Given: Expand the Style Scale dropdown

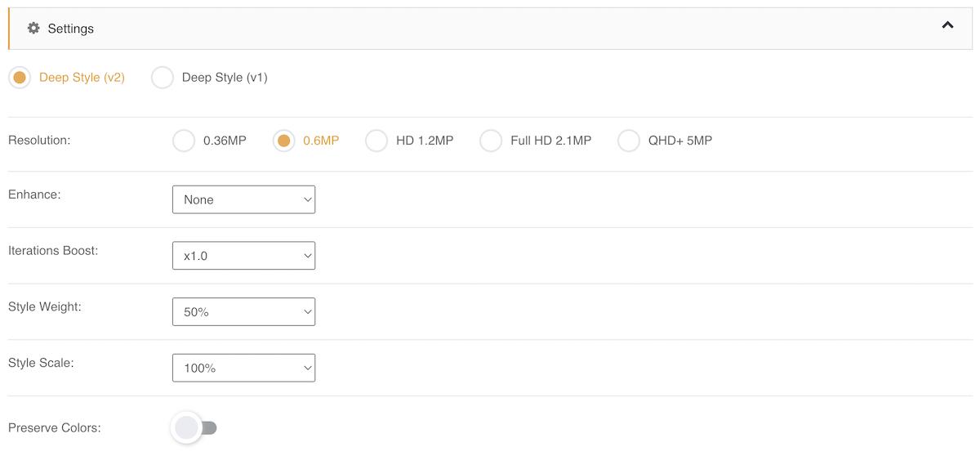Looking at the screenshot, I should pos(243,368).
